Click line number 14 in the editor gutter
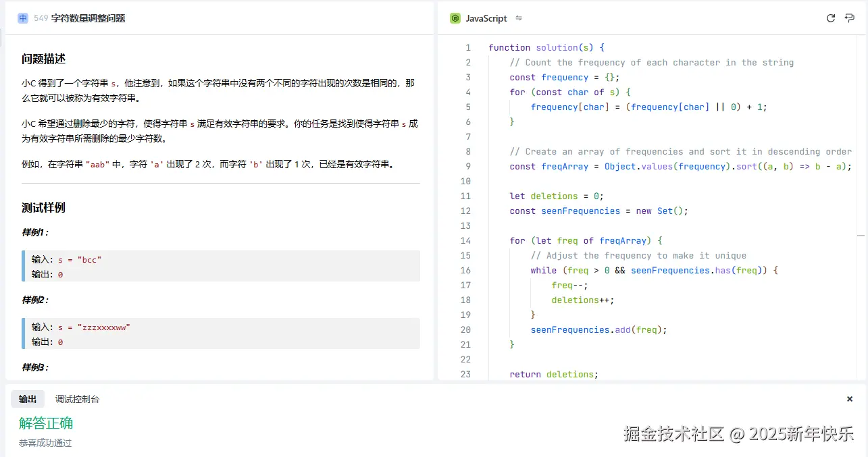Image resolution: width=868 pixels, height=457 pixels. (465, 240)
